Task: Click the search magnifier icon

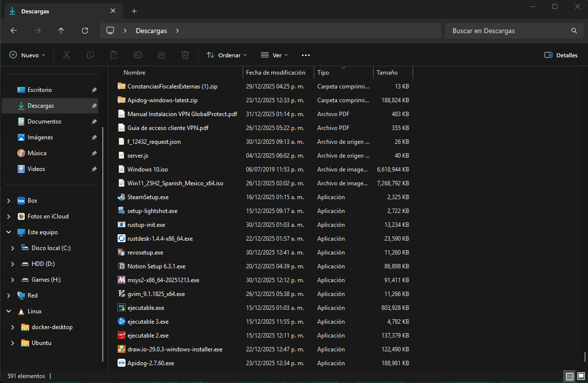Action: point(574,31)
